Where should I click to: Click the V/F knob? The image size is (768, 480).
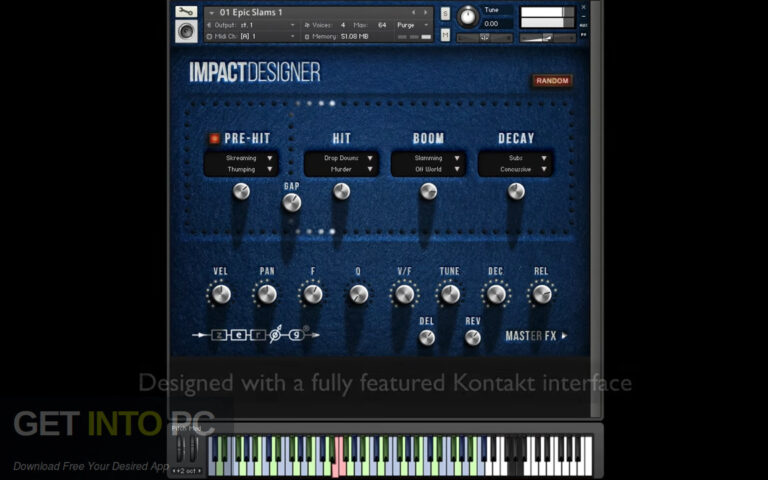[x=405, y=294]
